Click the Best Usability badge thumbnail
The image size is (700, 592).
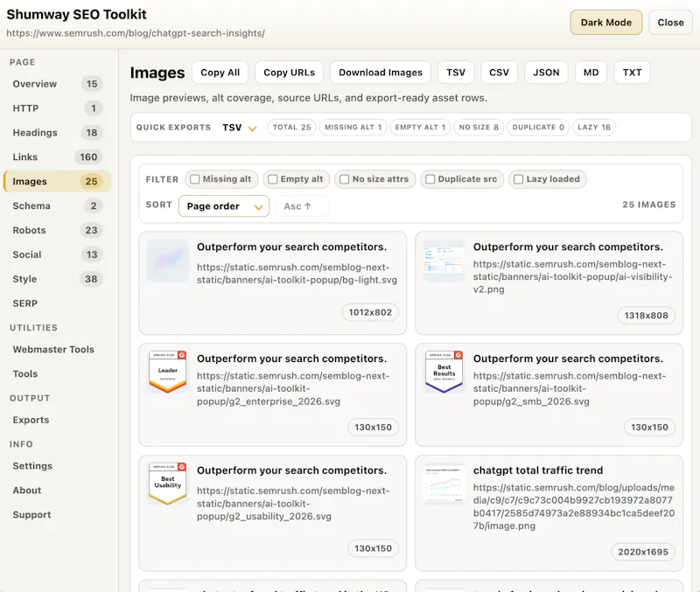click(168, 484)
